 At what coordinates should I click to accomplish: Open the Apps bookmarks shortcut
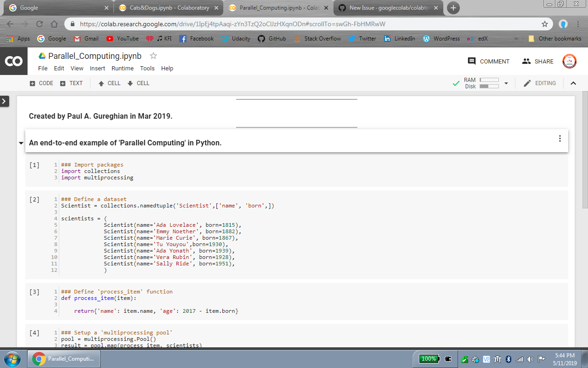pos(18,39)
